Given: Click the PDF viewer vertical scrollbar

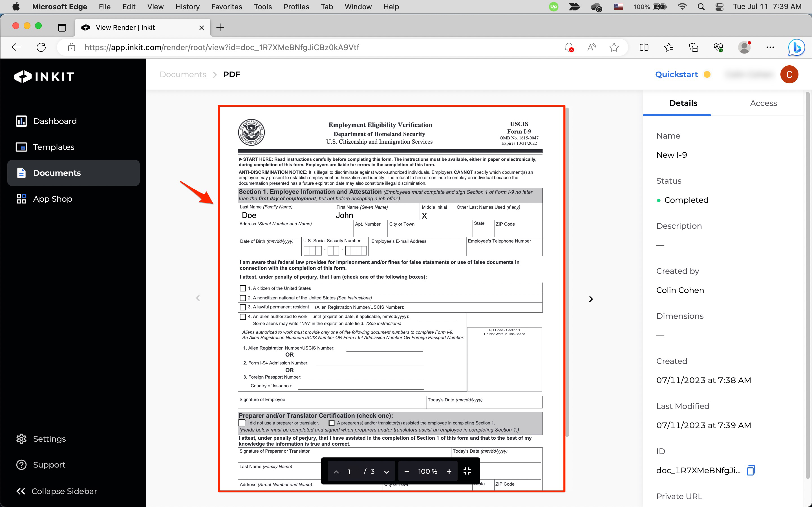Looking at the screenshot, I should 567,268.
